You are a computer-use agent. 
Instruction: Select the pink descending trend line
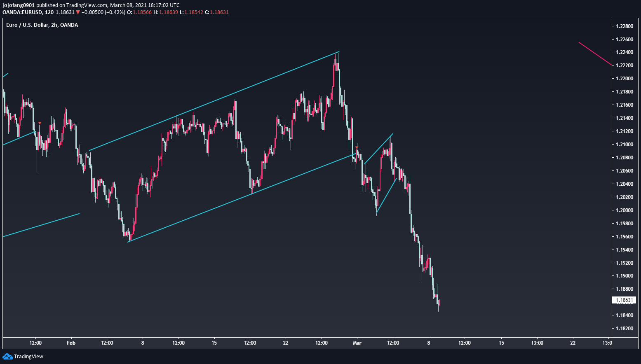point(595,54)
